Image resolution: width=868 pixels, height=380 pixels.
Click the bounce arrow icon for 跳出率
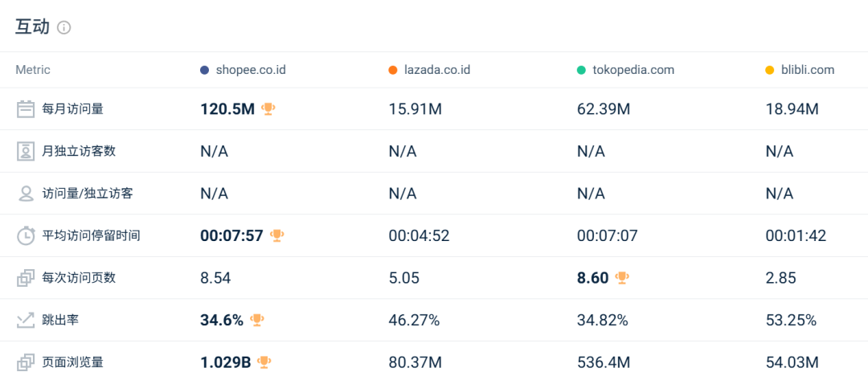point(26,321)
